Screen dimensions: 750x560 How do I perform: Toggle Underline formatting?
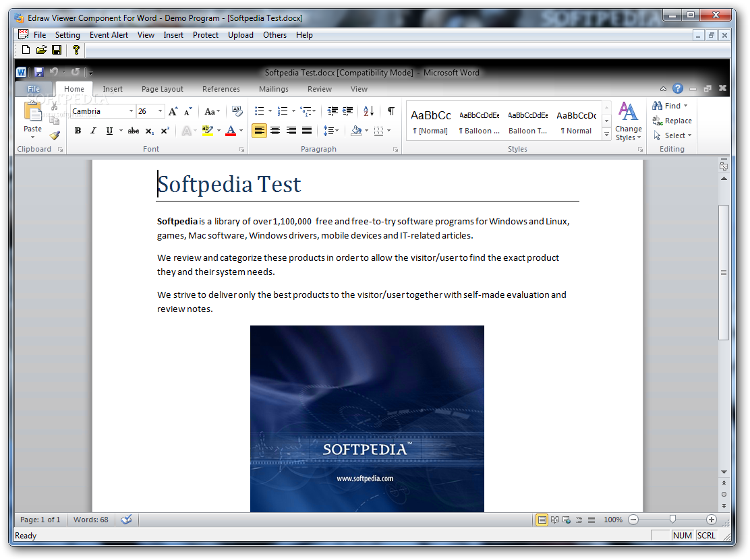click(109, 131)
